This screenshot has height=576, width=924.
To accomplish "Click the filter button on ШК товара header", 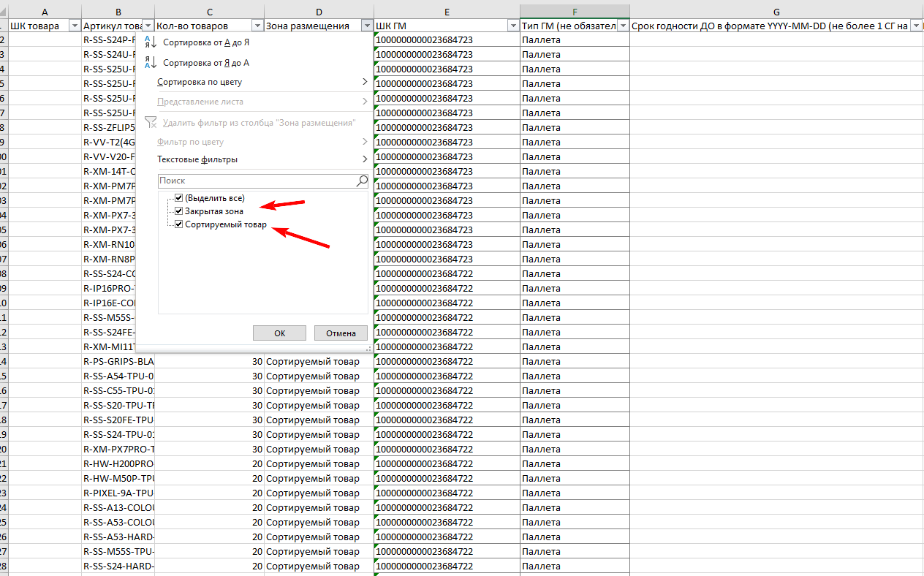I will tap(74, 26).
